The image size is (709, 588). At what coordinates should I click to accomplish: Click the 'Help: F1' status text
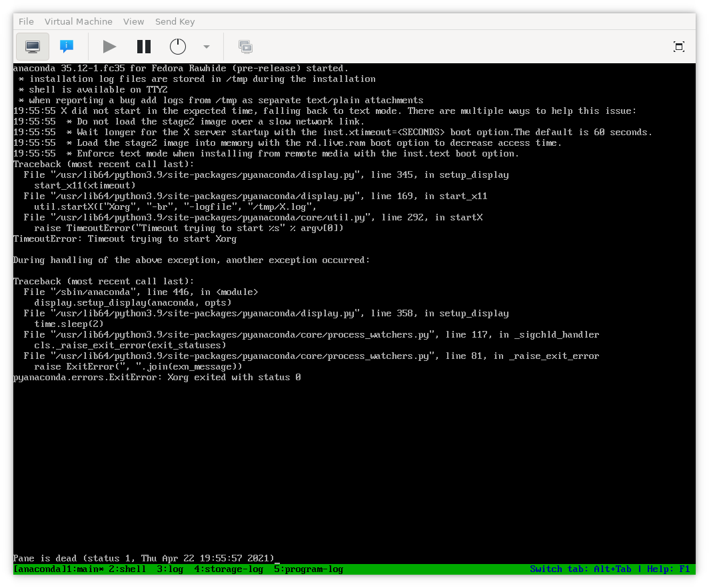(668, 569)
